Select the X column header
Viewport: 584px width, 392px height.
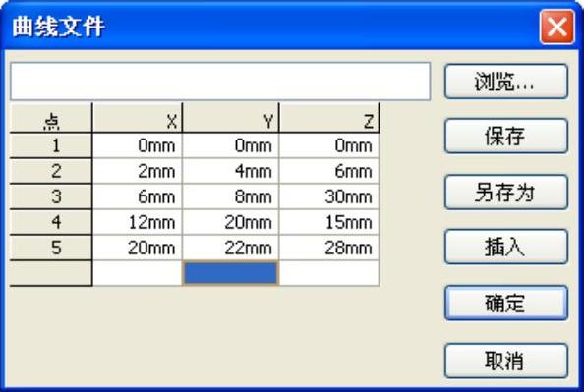[x=138, y=118]
